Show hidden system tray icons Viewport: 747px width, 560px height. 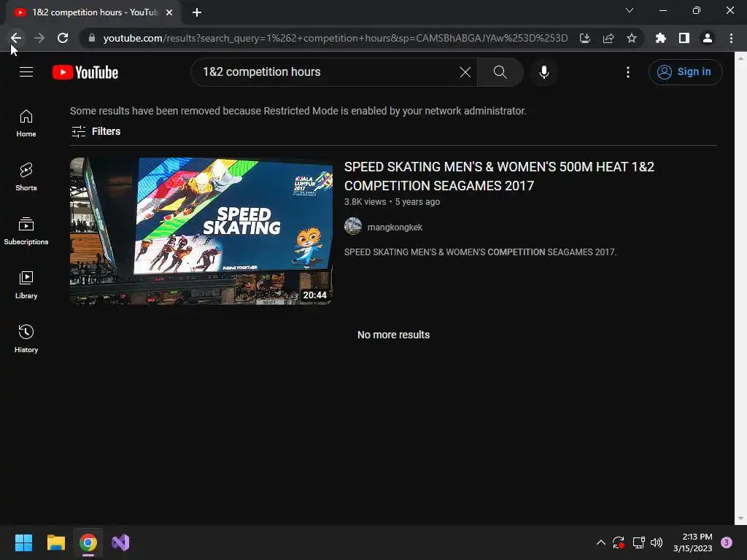601,542
